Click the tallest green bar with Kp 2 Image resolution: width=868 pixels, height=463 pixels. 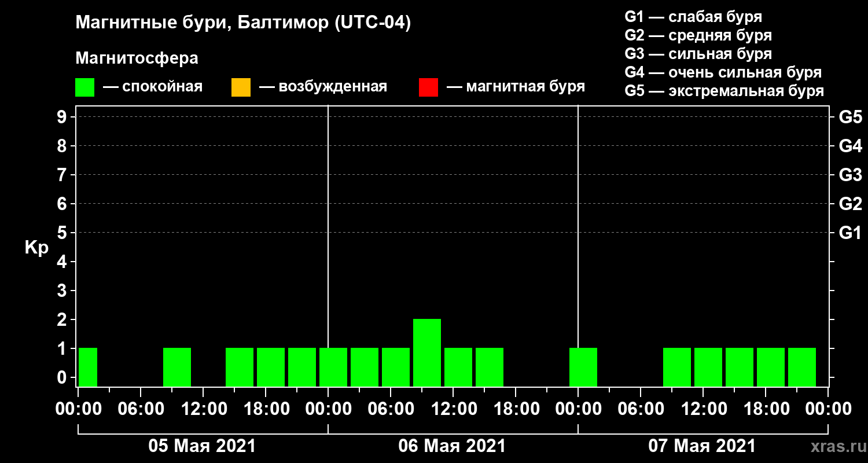427,352
